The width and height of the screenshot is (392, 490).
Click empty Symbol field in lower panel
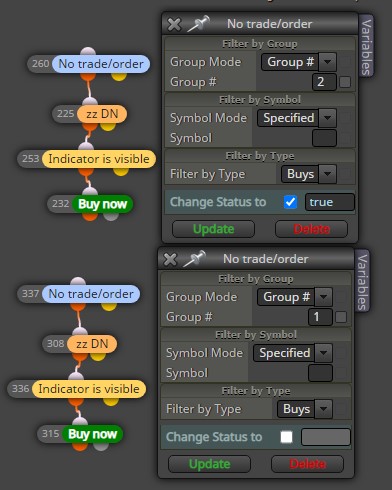320,373
